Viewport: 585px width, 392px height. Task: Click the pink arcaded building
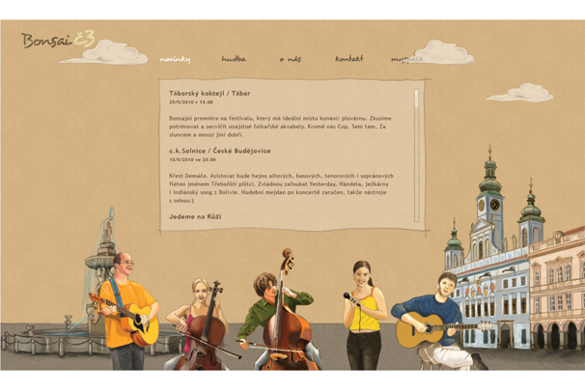tap(556, 289)
